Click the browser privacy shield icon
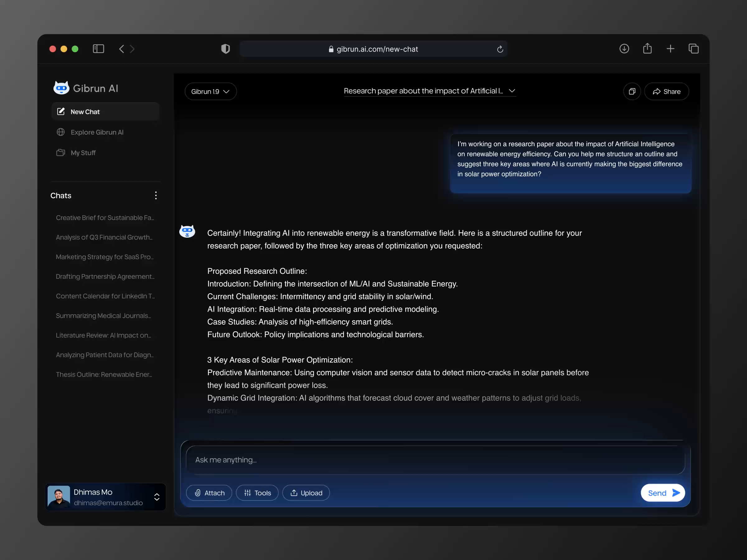This screenshot has height=560, width=747. tap(226, 49)
